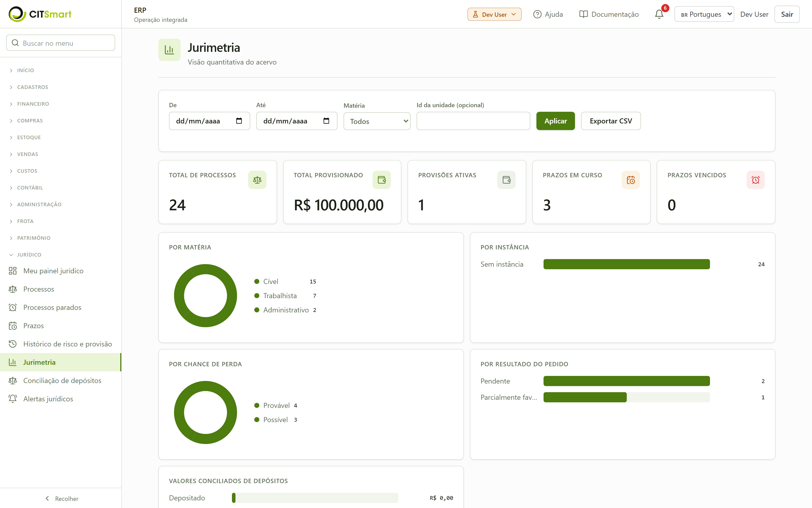Screen dimensions: 812x508
Task: Open calendar picker in Até date field
Action: pyautogui.click(x=326, y=121)
